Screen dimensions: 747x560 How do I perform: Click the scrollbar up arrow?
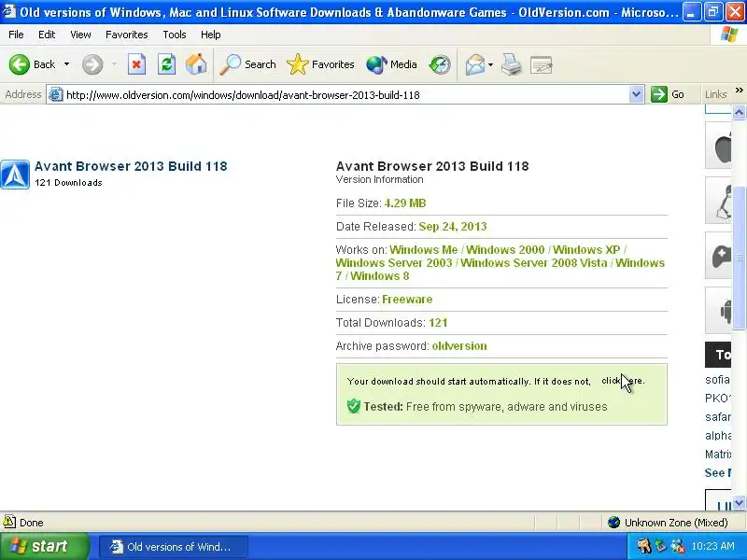[739, 112]
